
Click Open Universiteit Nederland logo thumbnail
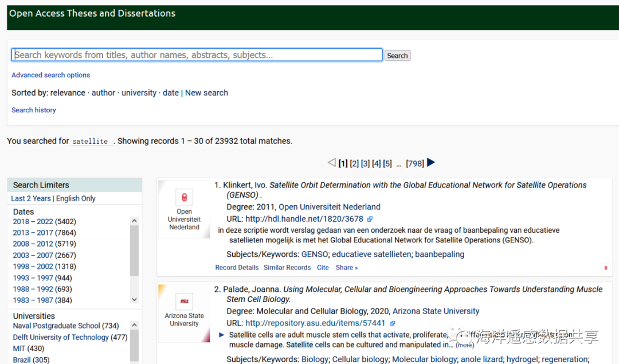pos(184,198)
